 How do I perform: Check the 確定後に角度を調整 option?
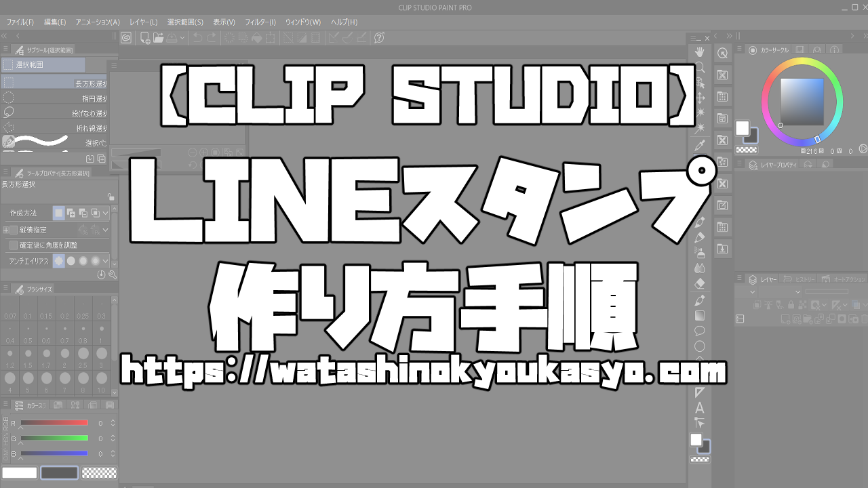pyautogui.click(x=14, y=245)
